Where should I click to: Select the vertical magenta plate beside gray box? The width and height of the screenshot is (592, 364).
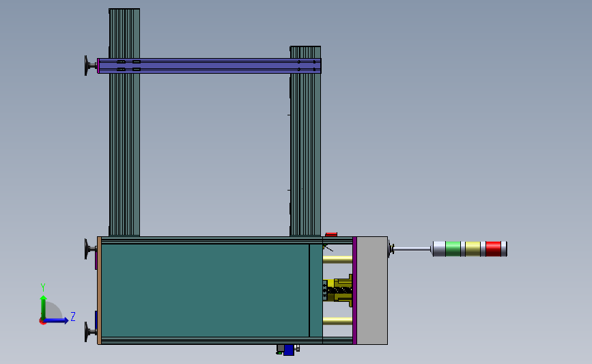[x=354, y=290]
